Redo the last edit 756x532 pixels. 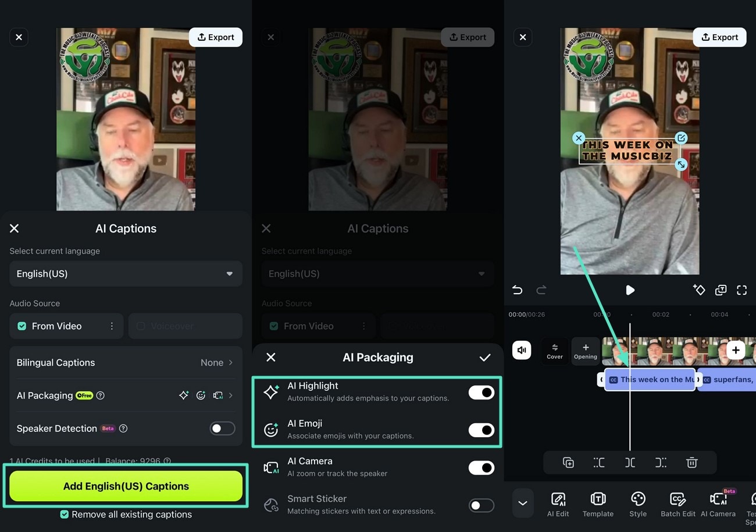(541, 290)
